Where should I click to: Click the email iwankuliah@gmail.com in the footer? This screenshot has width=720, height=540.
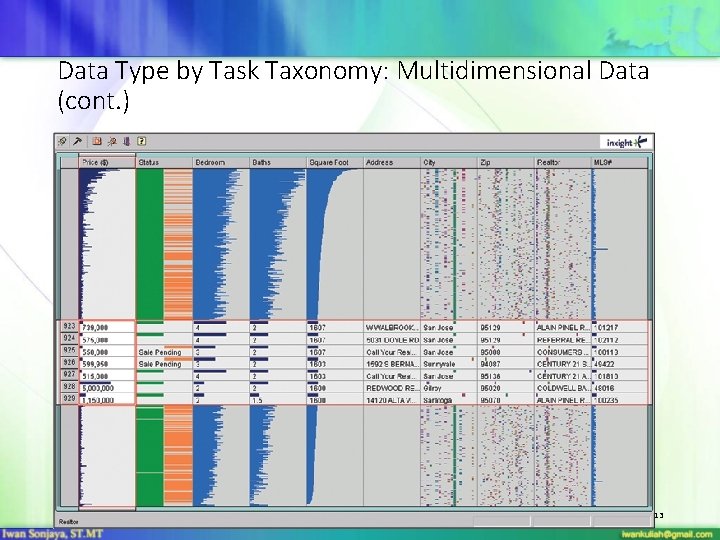click(x=666, y=534)
